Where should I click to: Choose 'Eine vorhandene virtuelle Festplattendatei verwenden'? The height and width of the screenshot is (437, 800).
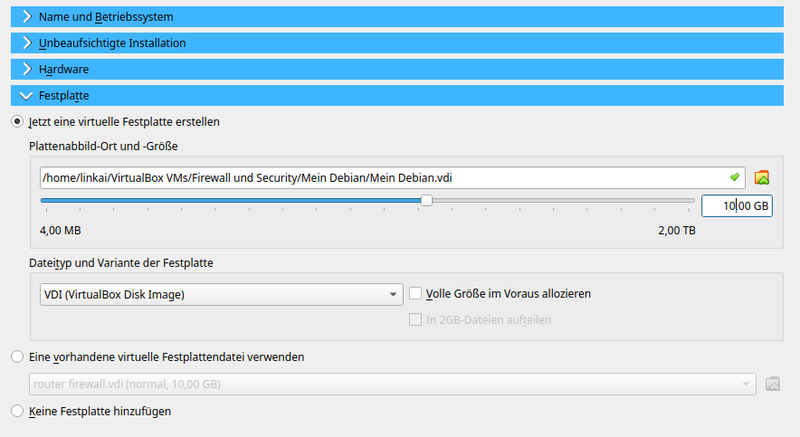click(x=16, y=357)
